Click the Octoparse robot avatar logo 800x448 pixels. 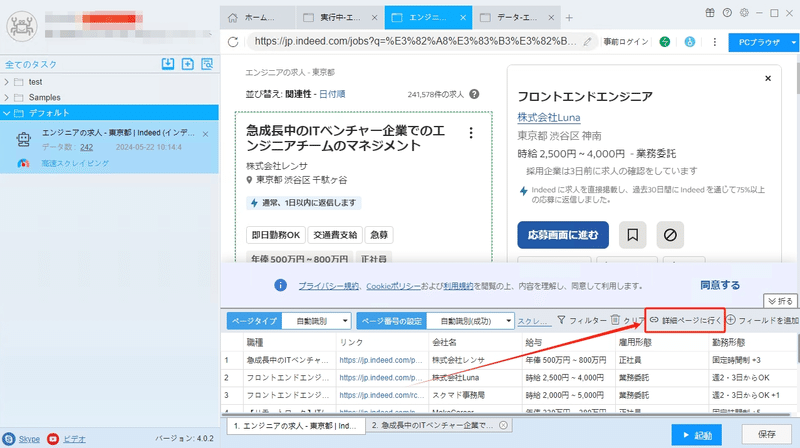[21, 26]
